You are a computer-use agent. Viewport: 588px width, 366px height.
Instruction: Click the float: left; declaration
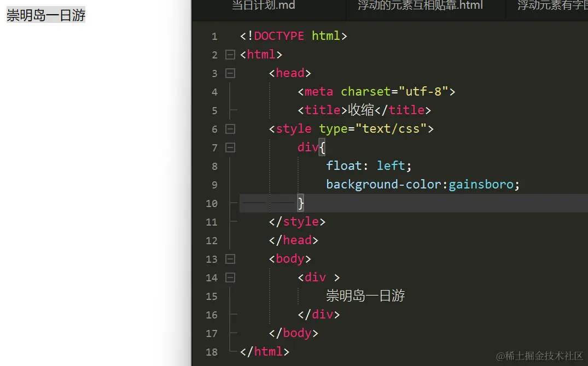tap(369, 166)
